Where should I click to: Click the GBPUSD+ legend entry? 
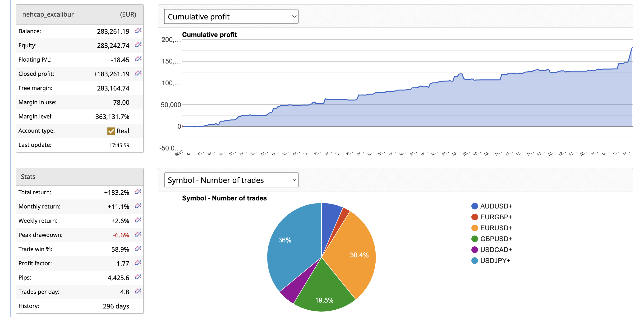point(496,239)
